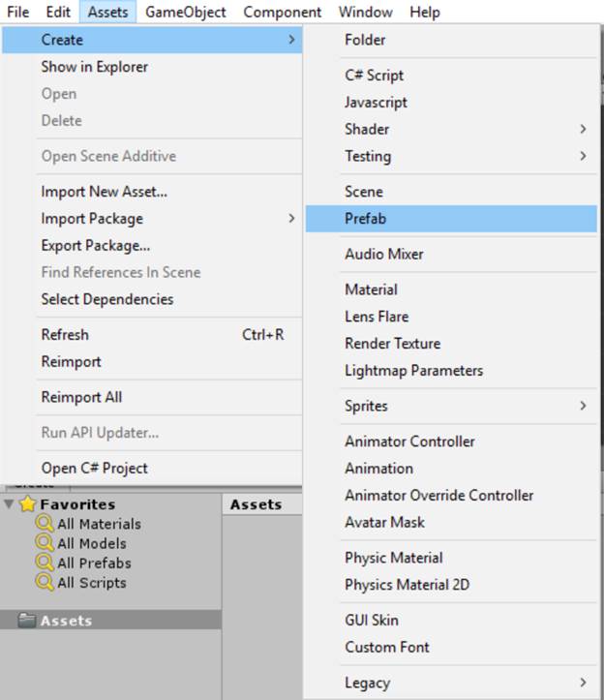604x700 pixels.
Task: Click the Favorites star icon
Action: click(27, 504)
